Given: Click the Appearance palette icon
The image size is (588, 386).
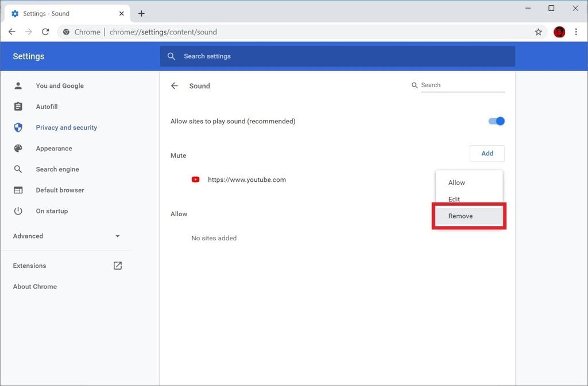Looking at the screenshot, I should pos(18,148).
